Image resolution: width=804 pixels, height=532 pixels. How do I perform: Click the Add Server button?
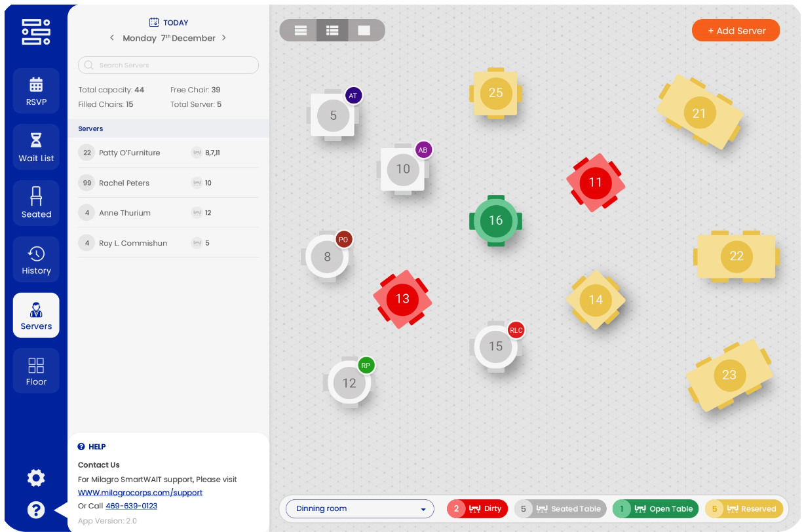[x=736, y=31]
